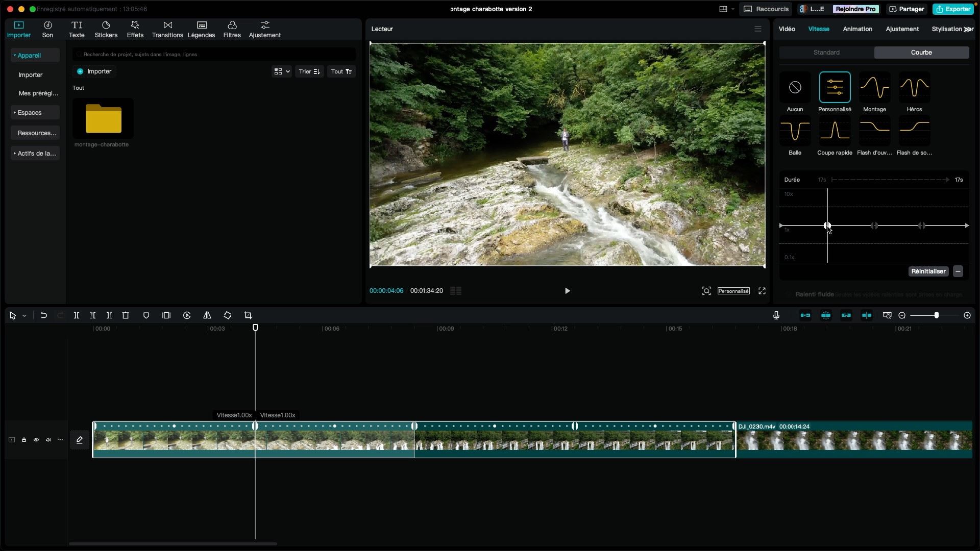Toggle the preview axis icon

[x=867, y=315]
